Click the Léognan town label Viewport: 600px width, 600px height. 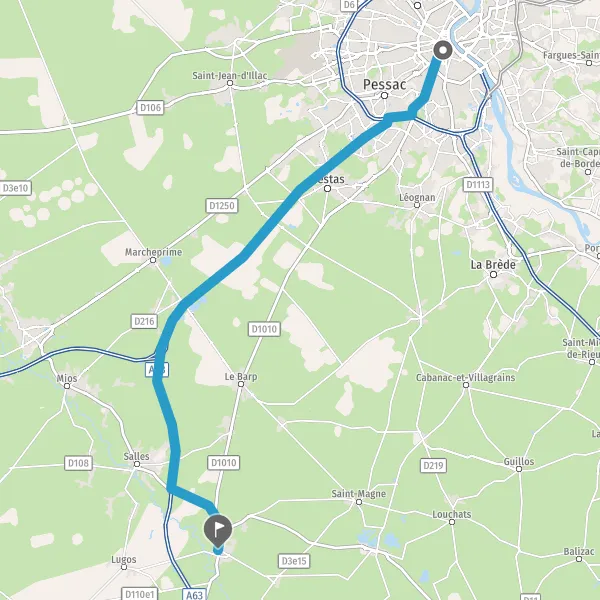click(417, 197)
